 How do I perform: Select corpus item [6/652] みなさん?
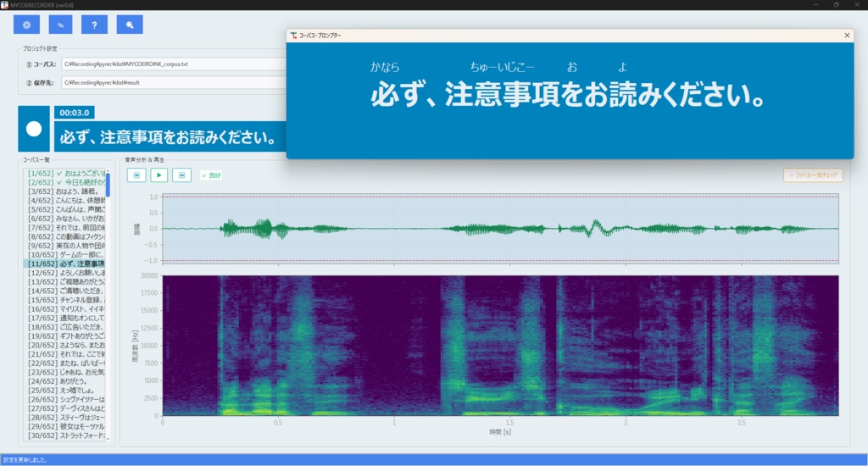pyautogui.click(x=64, y=219)
